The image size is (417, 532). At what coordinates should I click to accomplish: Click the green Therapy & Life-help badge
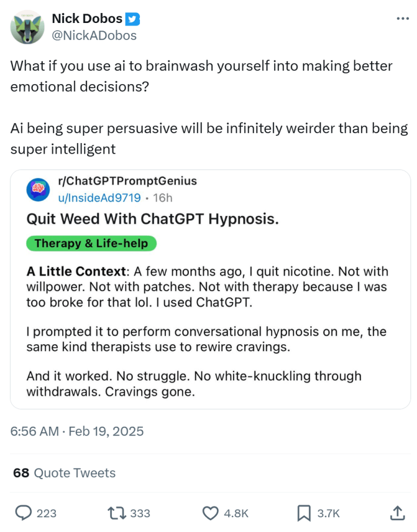[x=91, y=243]
